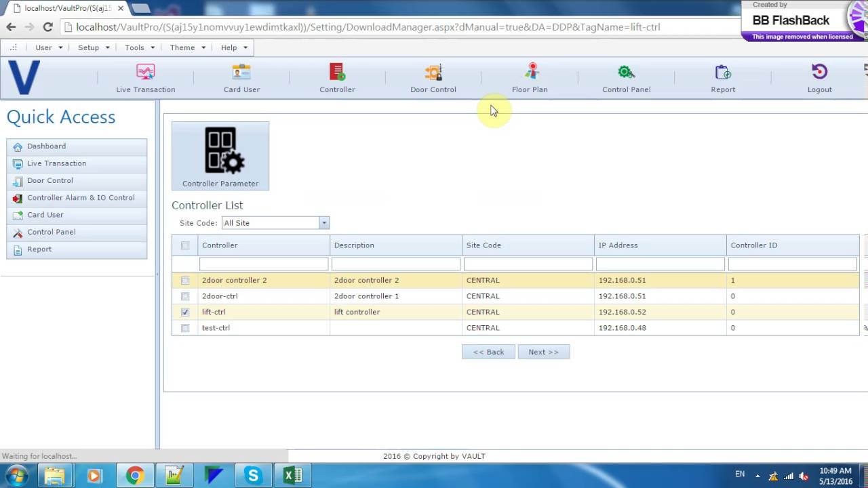
Task: Open Report in Quick Access
Action: (77, 249)
